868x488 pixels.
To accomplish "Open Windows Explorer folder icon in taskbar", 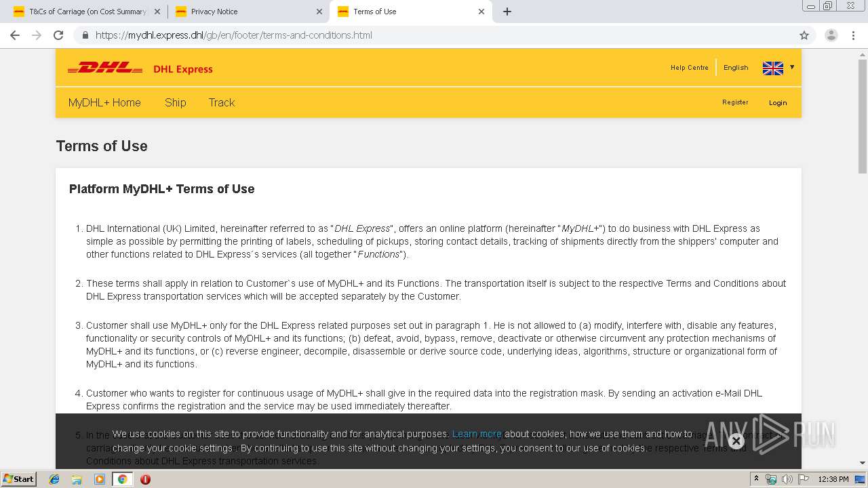I will point(77,479).
